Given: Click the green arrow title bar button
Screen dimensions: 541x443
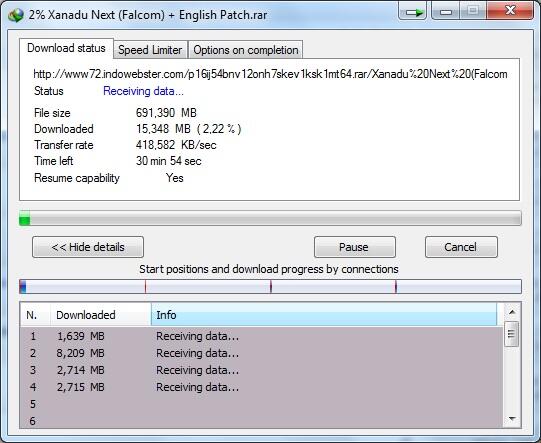Looking at the screenshot, I should [413, 12].
